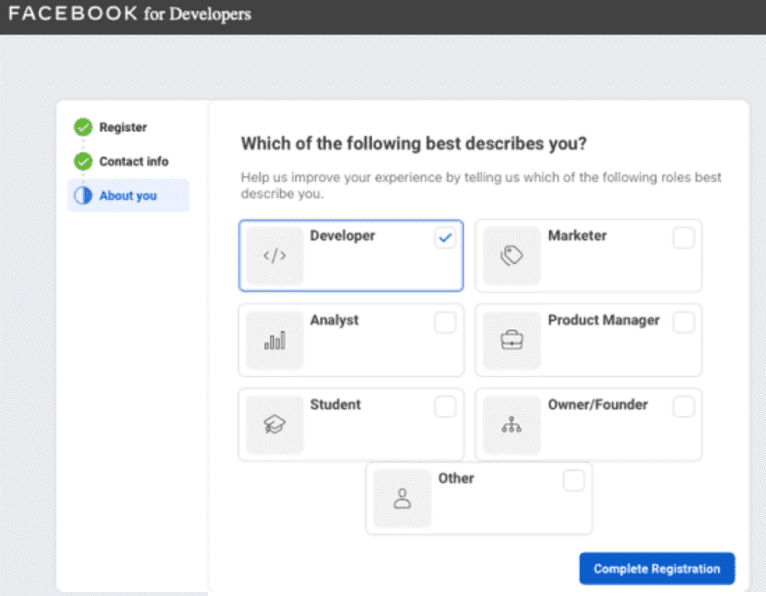Click the Owner/Founder role label

[x=597, y=404]
